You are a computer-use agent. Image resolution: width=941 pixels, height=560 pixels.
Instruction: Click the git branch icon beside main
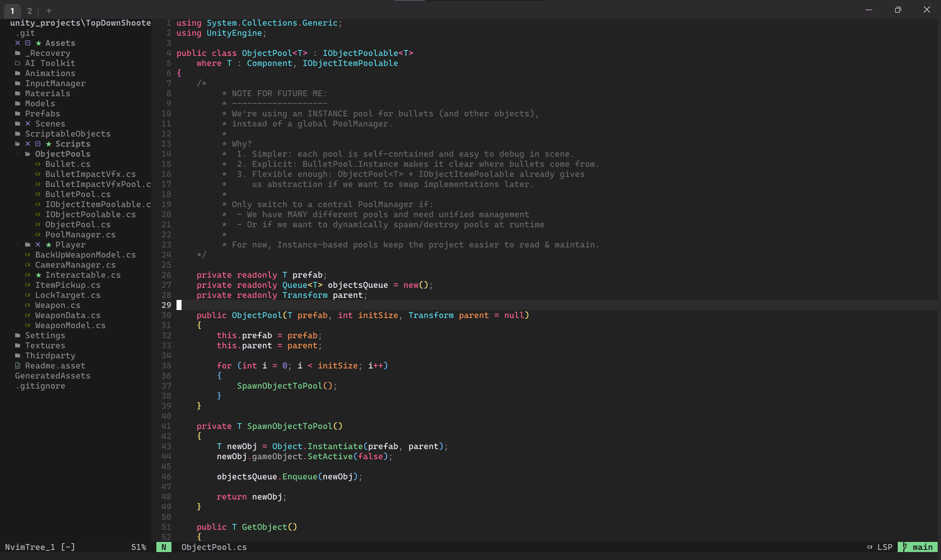coord(905,547)
